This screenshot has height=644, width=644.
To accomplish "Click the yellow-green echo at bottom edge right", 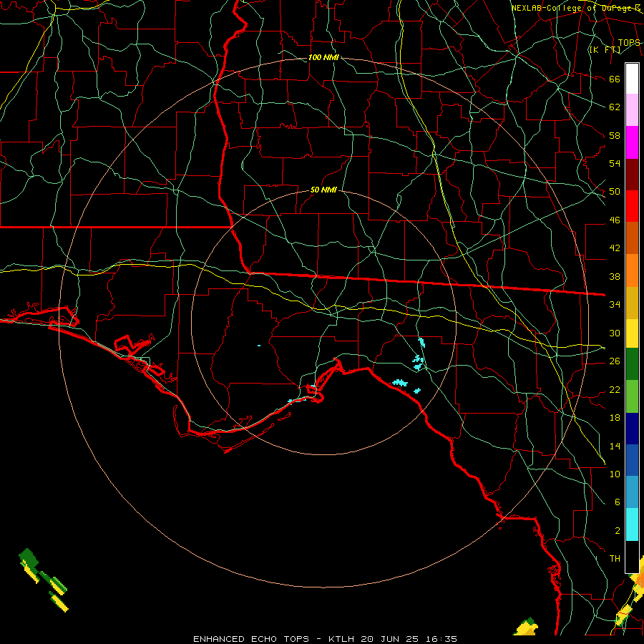I will tap(527, 627).
